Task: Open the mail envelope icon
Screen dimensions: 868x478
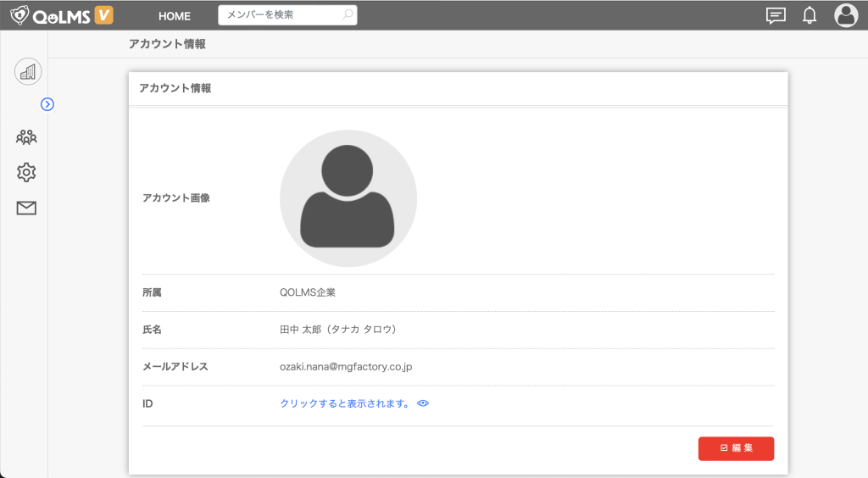Action: [26, 208]
